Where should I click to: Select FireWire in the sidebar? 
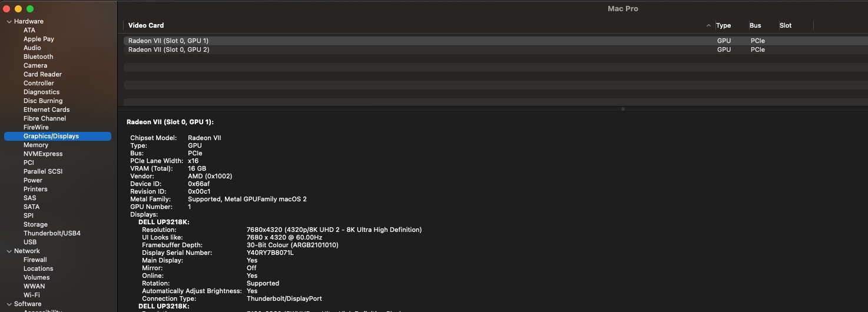[36, 127]
